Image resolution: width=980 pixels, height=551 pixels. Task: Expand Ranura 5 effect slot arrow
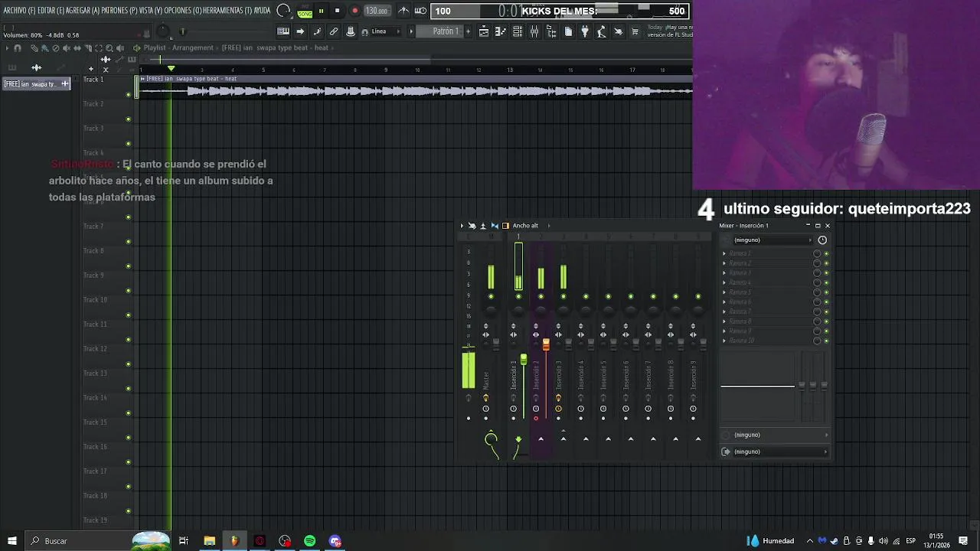click(x=724, y=292)
